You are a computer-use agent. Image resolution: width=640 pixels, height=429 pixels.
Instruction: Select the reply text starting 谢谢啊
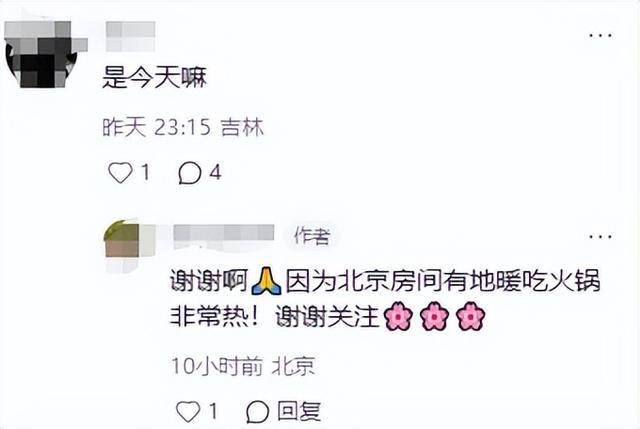(385, 298)
